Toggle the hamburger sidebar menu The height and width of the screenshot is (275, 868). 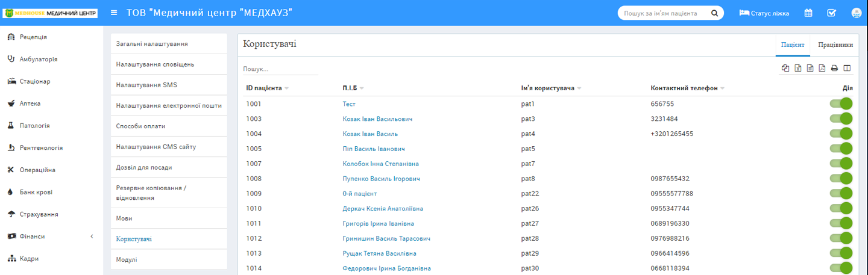click(x=115, y=13)
